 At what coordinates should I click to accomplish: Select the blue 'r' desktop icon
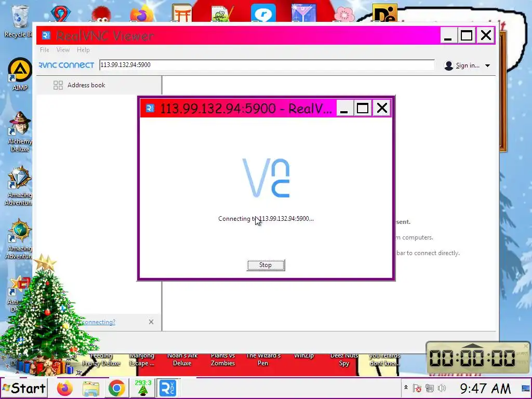(x=263, y=13)
